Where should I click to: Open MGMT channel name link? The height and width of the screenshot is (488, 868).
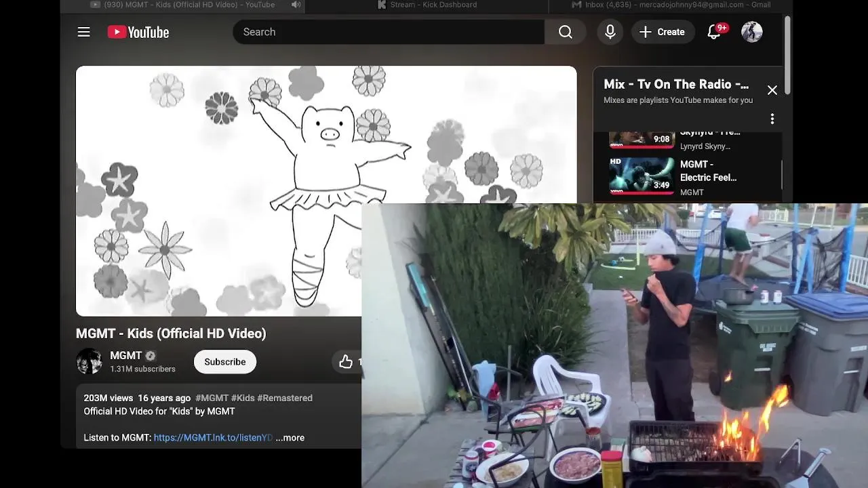click(125, 356)
